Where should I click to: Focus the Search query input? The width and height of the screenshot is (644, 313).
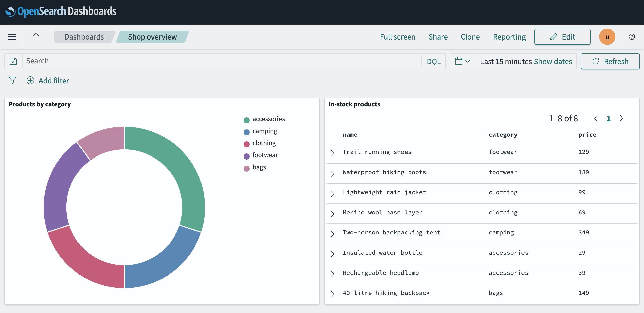click(x=222, y=61)
